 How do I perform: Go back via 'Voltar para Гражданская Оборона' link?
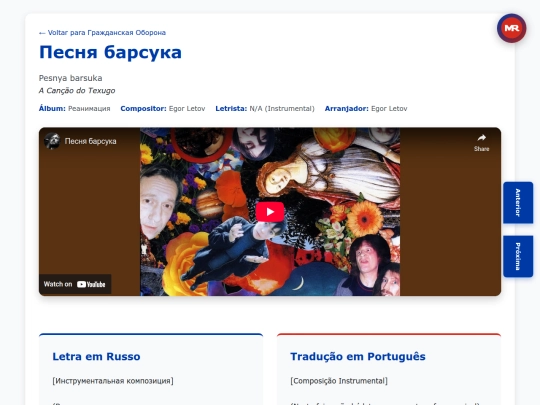(x=102, y=33)
